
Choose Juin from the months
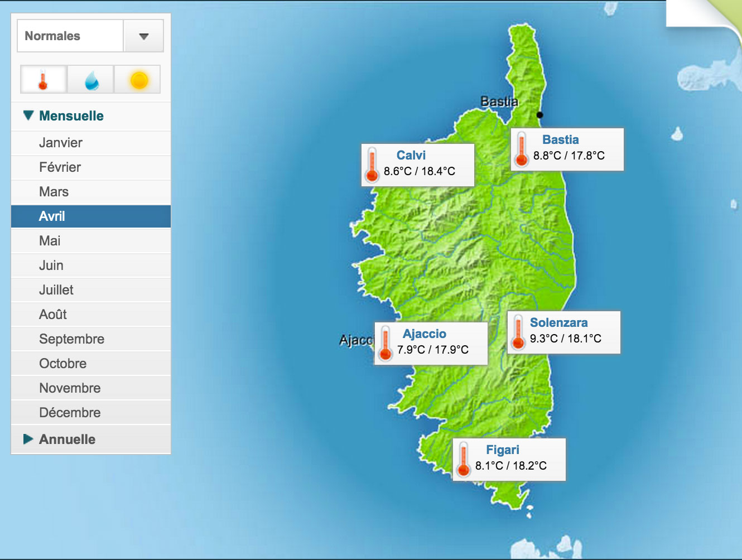(91, 265)
